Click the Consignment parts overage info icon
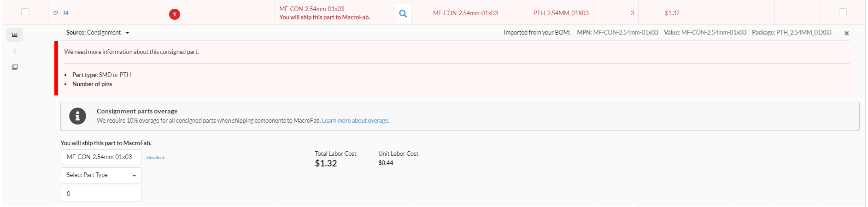Screen dimensions: 868x207 pyautogui.click(x=77, y=116)
